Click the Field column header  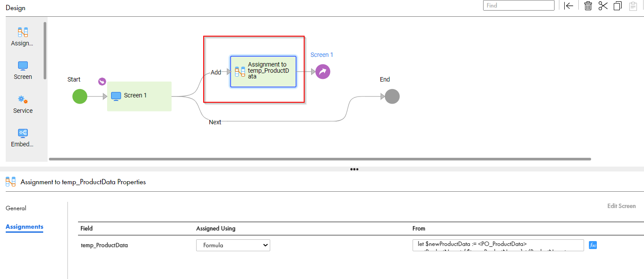pos(86,228)
